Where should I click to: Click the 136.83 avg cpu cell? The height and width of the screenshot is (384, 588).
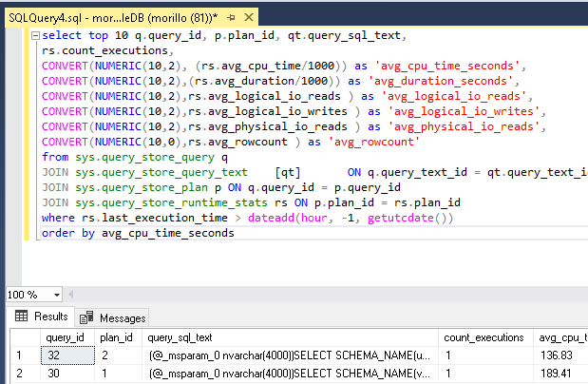(x=561, y=355)
